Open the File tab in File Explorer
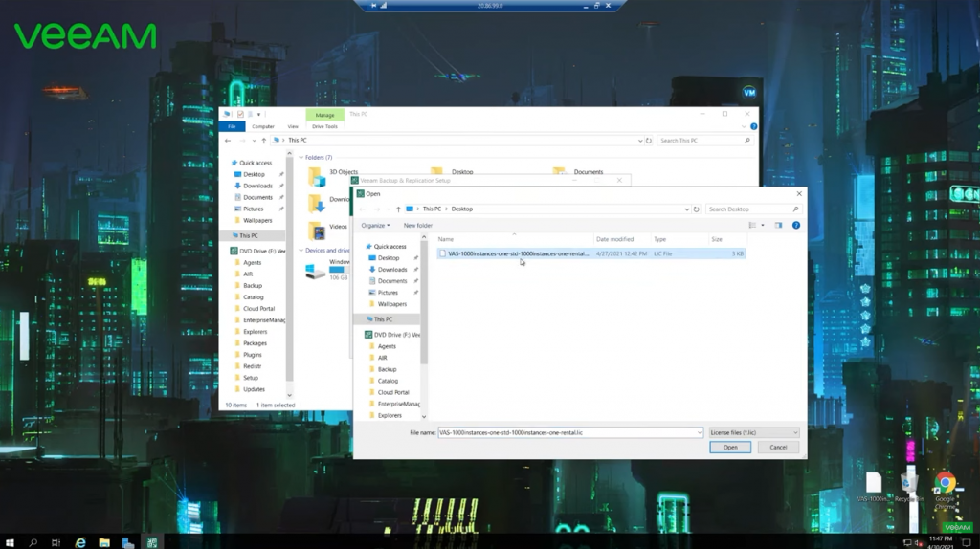Image resolution: width=980 pixels, height=549 pixels. [231, 126]
